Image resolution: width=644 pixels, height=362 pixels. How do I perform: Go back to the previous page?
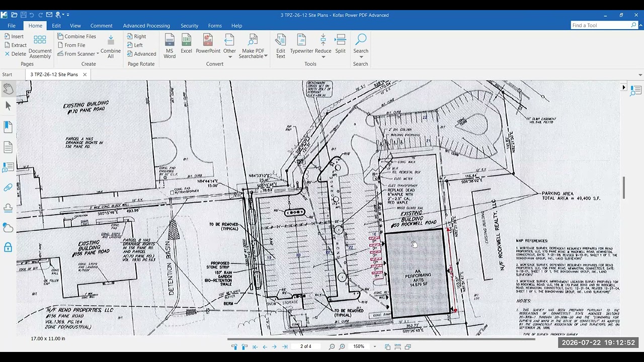(x=265, y=346)
